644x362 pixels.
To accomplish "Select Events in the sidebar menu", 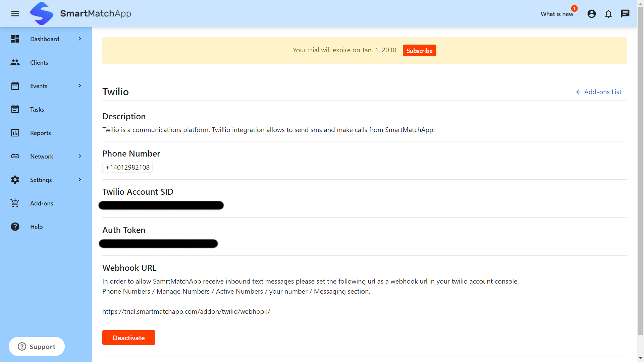I will (39, 86).
